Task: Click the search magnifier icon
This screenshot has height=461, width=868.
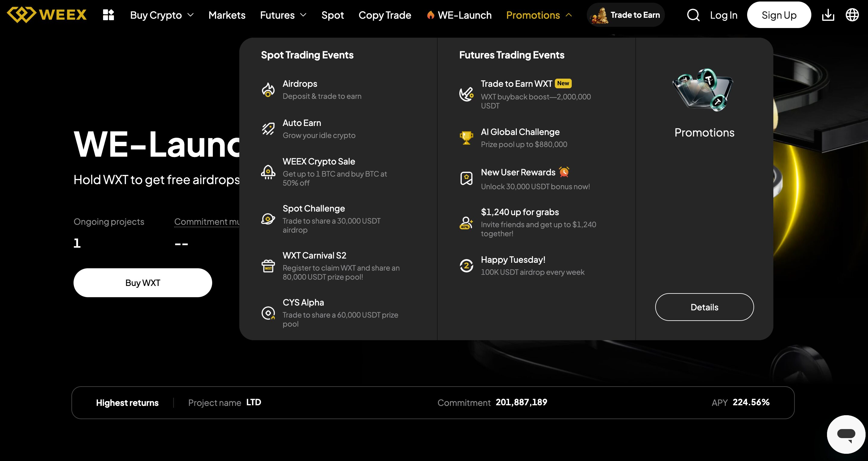Action: click(x=693, y=15)
